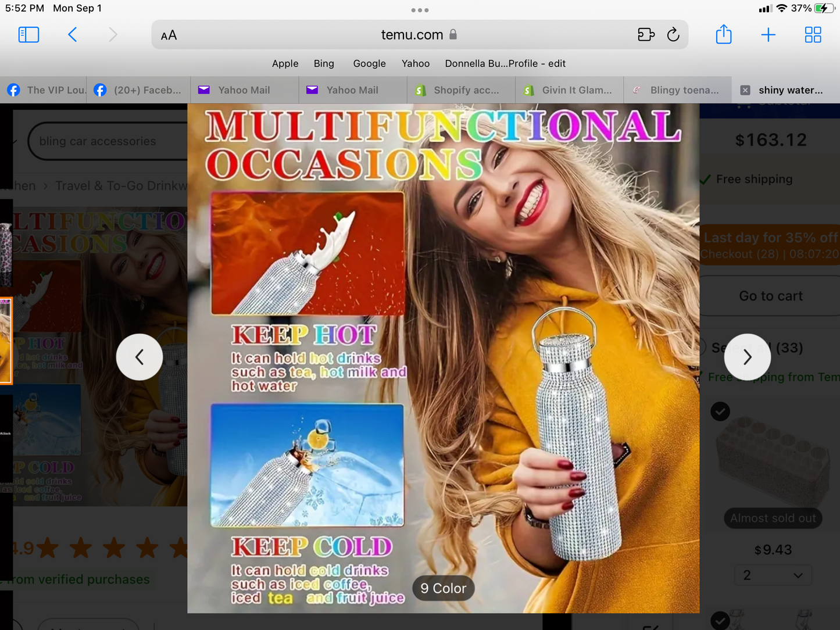Reload the temu.com page
Screen dimensions: 840x630
[673, 35]
